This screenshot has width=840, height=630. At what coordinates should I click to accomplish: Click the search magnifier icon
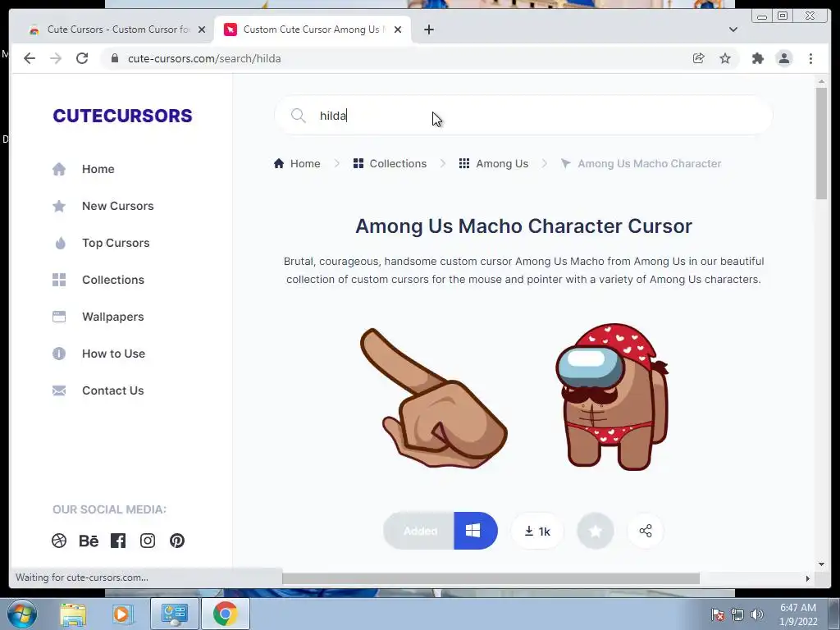[x=299, y=115]
